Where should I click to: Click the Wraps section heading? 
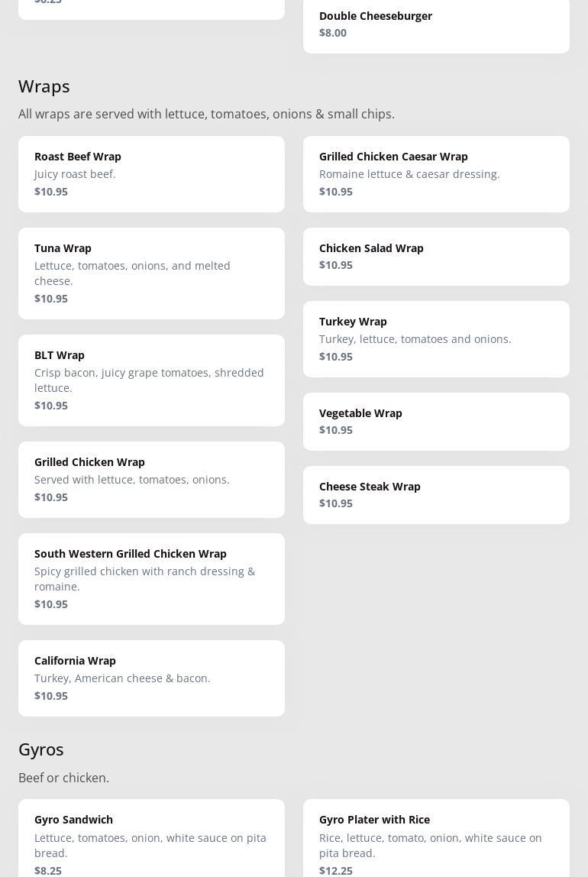(44, 86)
